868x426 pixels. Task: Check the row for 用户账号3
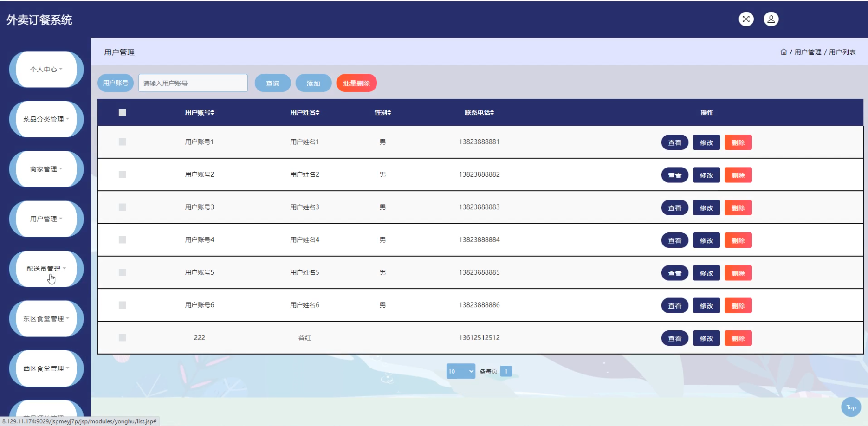pyautogui.click(x=123, y=207)
